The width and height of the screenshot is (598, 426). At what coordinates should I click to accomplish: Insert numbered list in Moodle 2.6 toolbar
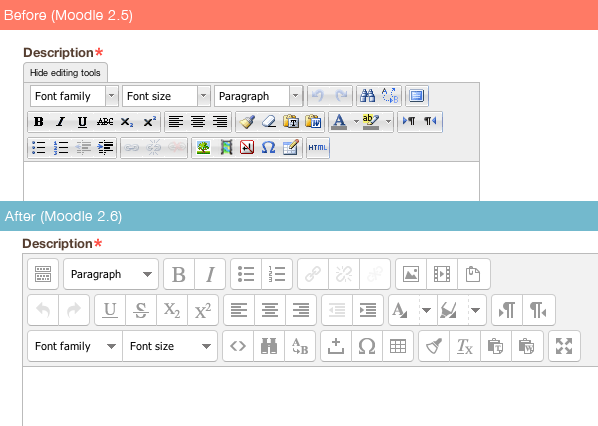coord(277,274)
